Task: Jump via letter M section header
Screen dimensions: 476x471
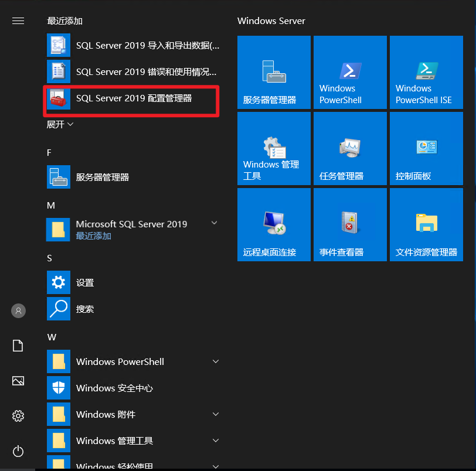Action: point(50,205)
